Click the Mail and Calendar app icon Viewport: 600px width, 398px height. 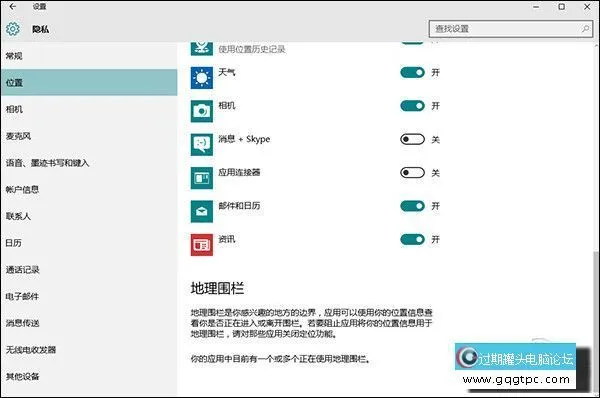click(x=202, y=211)
